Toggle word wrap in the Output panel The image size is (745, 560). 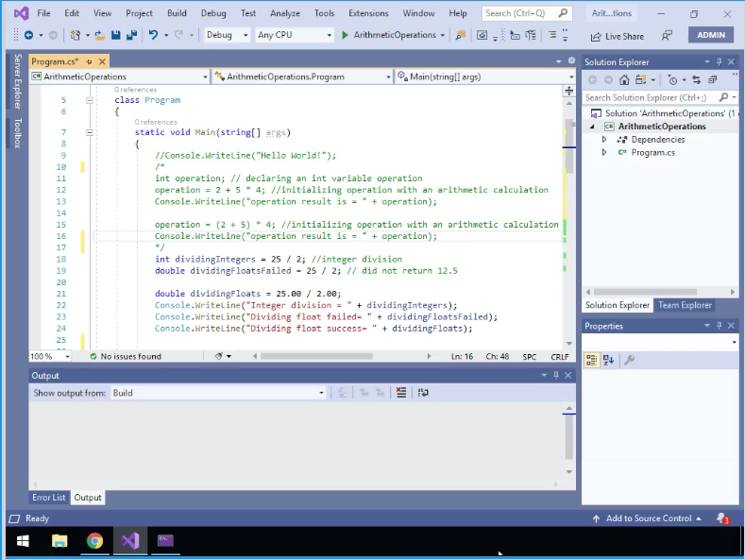[423, 393]
